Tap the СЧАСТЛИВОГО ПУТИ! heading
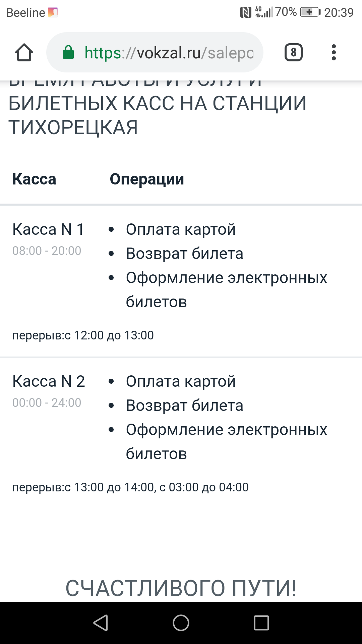The image size is (362, 644). tap(181, 588)
